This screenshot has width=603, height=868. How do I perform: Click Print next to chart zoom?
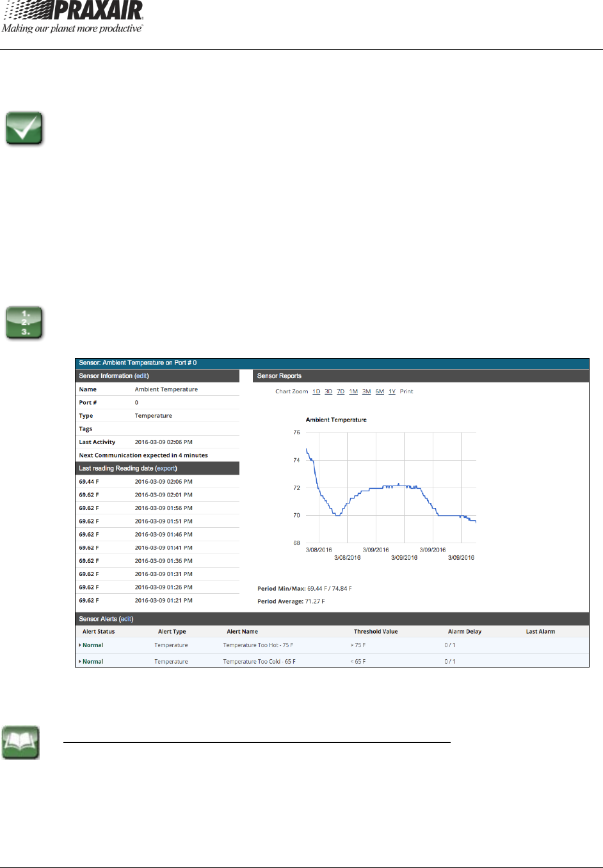[406, 391]
